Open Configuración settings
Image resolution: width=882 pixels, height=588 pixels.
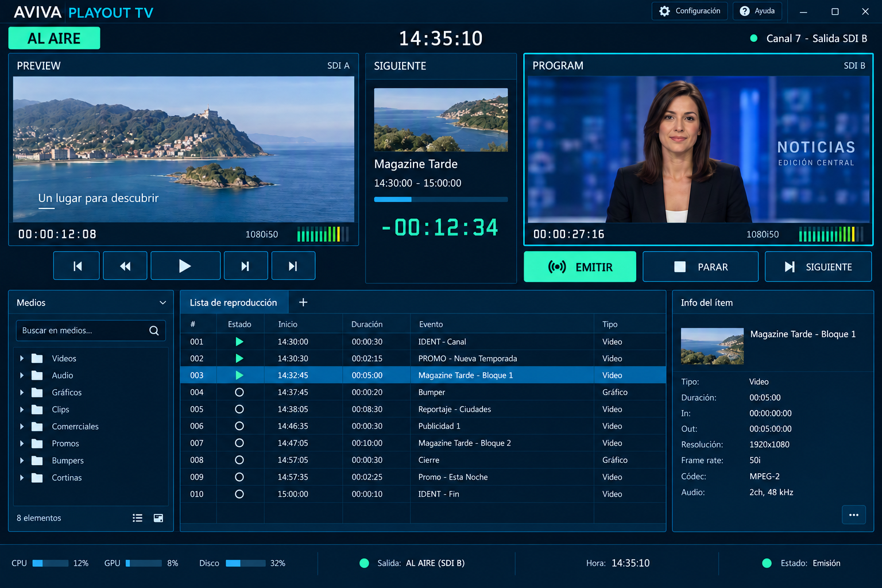click(690, 11)
